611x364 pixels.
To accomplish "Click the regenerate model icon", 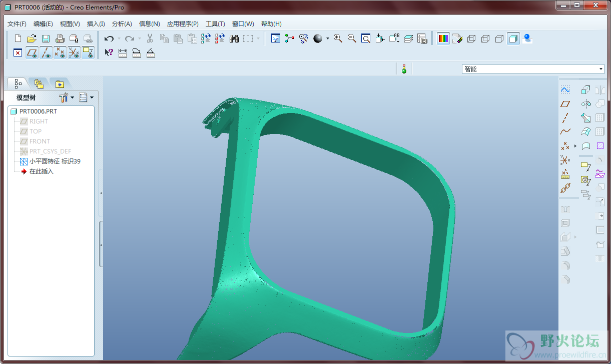I will pyautogui.click(x=206, y=38).
